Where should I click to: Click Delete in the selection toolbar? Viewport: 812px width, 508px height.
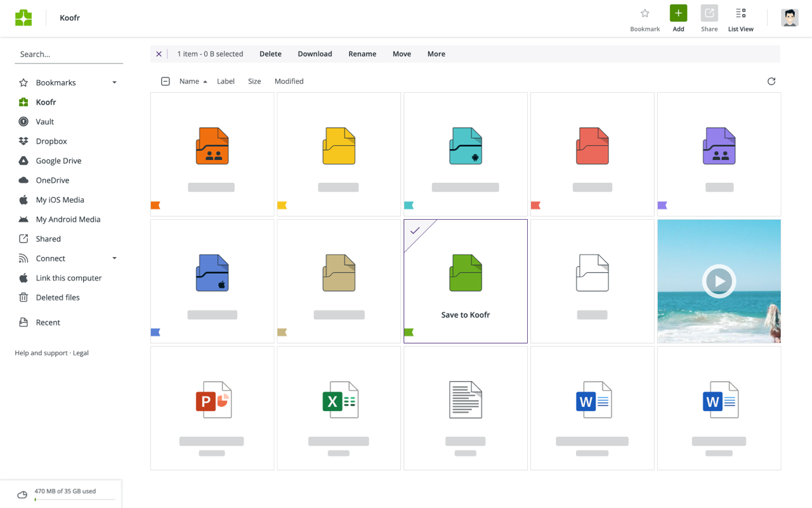[270, 54]
